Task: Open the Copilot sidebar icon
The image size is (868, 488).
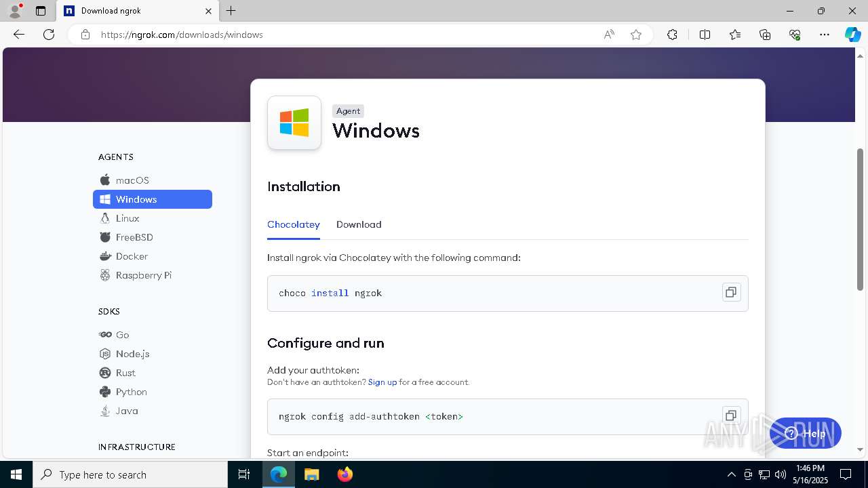Action: pos(852,35)
